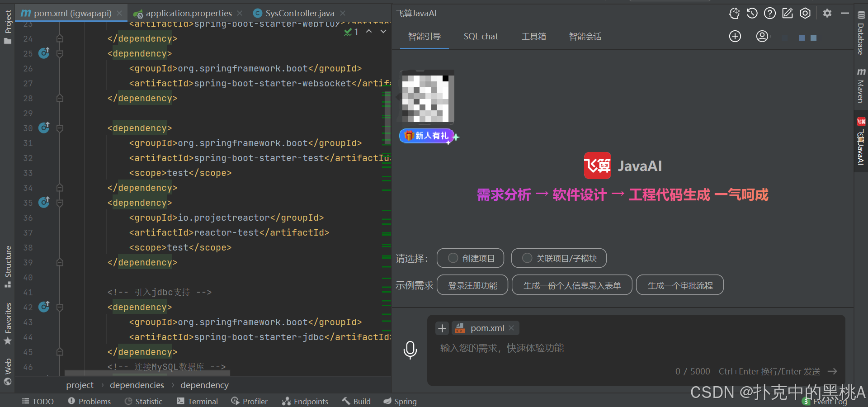Image resolution: width=868 pixels, height=407 pixels.
Task: Open the Favorites tool window
Action: 8,323
